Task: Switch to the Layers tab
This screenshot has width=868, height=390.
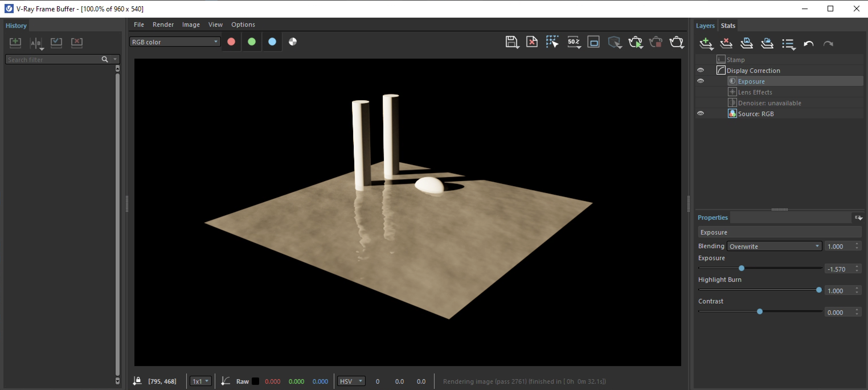Action: click(705, 25)
